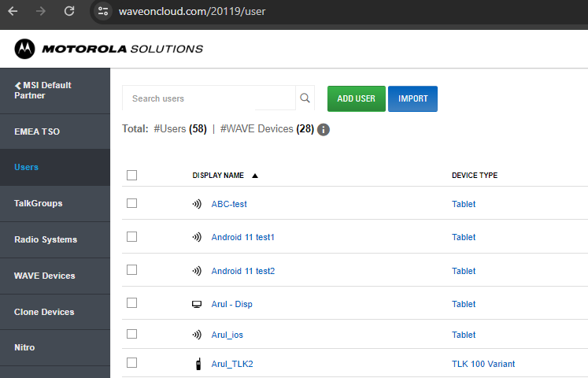Open TalkGroups in the sidebar
This screenshot has height=378, width=588.
pyautogui.click(x=55, y=203)
